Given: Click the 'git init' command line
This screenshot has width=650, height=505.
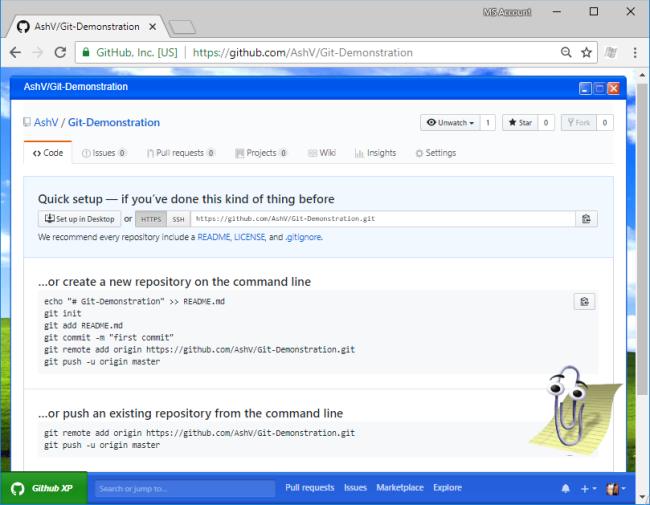Looking at the screenshot, I should (x=63, y=313).
